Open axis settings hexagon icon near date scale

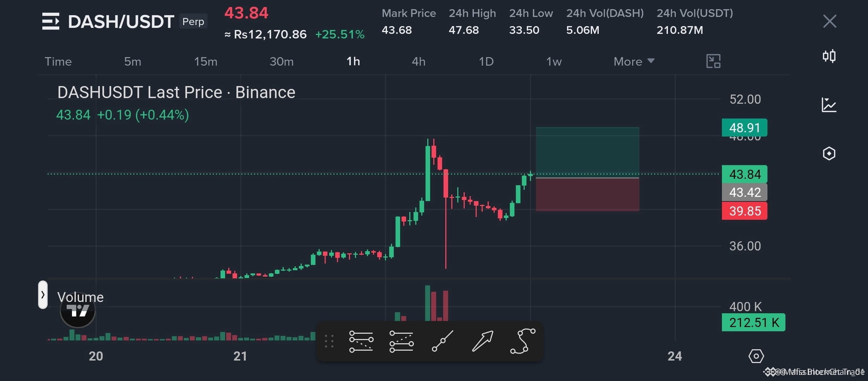756,356
